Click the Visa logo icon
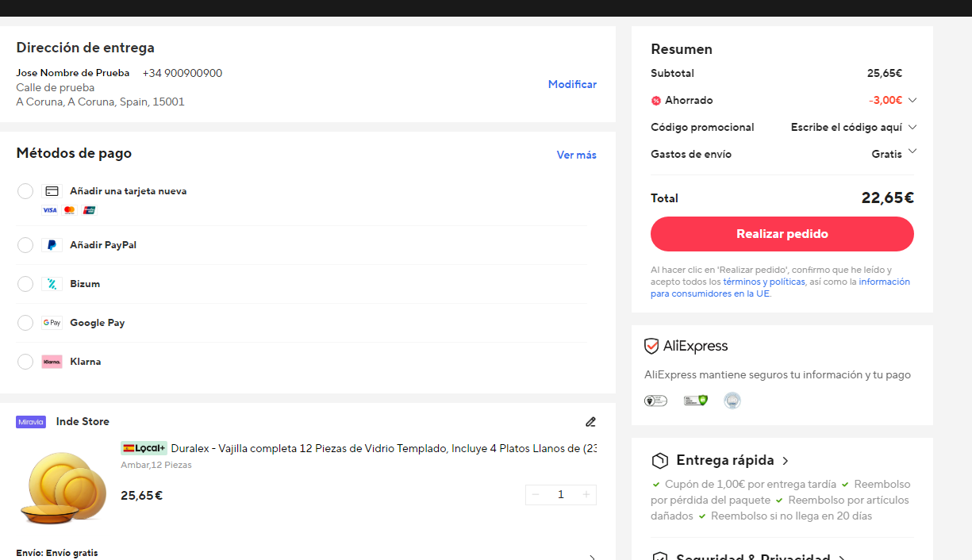The image size is (972, 560). [x=50, y=210]
